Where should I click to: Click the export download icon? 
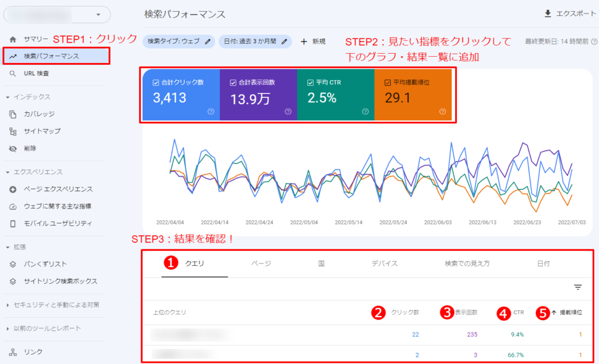click(548, 13)
